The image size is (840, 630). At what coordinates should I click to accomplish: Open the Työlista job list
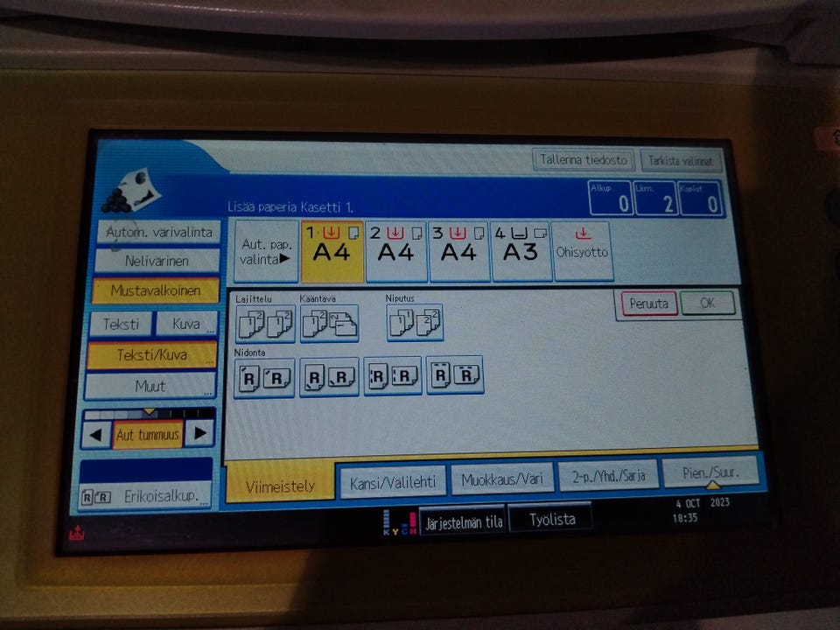(x=552, y=519)
